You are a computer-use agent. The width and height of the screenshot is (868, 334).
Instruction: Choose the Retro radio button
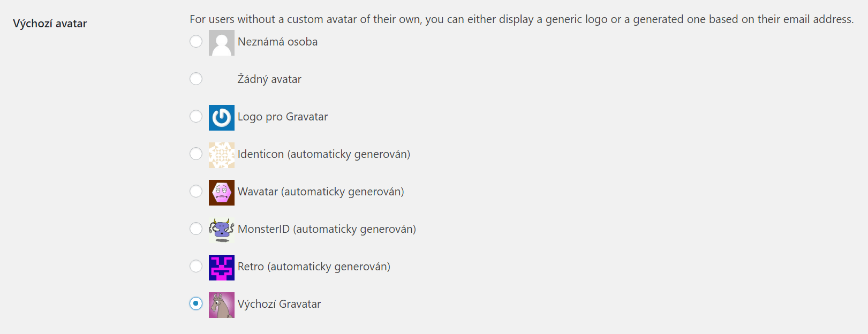click(196, 266)
